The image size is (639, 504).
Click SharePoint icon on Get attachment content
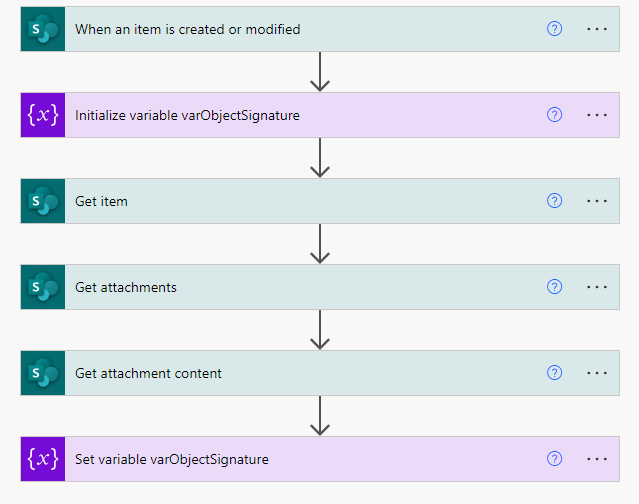point(43,373)
